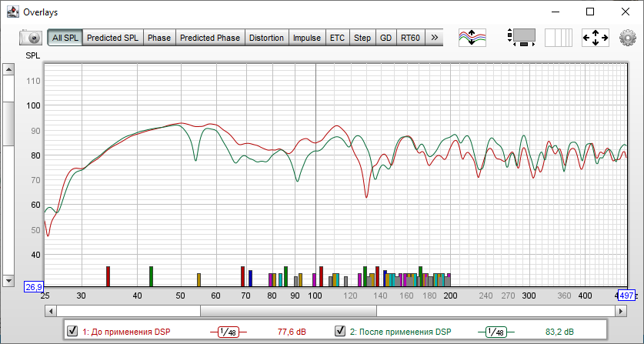Screen dimensions: 644x344
Task: Click the separate traces icon
Action: (472, 37)
